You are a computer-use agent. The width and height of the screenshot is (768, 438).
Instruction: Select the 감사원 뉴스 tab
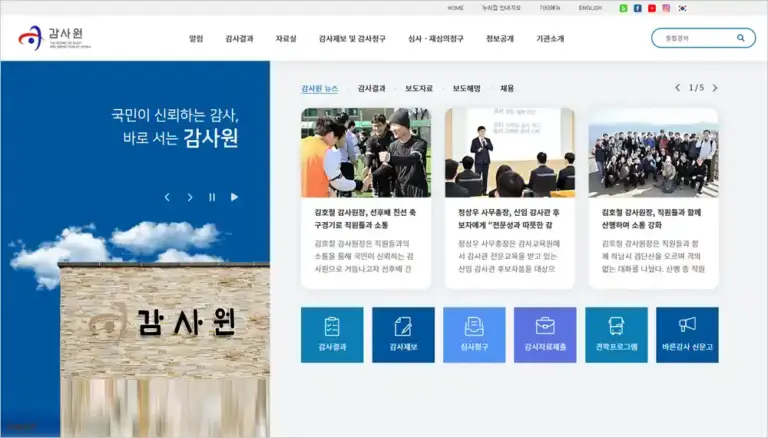click(319, 89)
